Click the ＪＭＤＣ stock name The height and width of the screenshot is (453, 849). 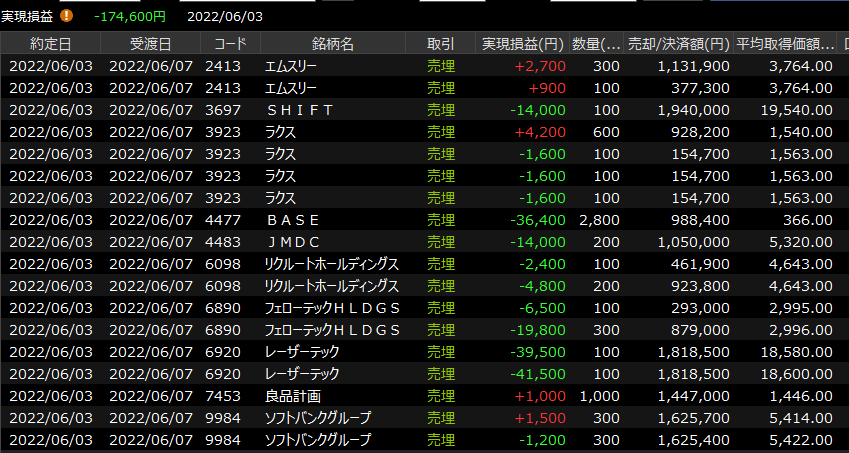pyautogui.click(x=292, y=242)
